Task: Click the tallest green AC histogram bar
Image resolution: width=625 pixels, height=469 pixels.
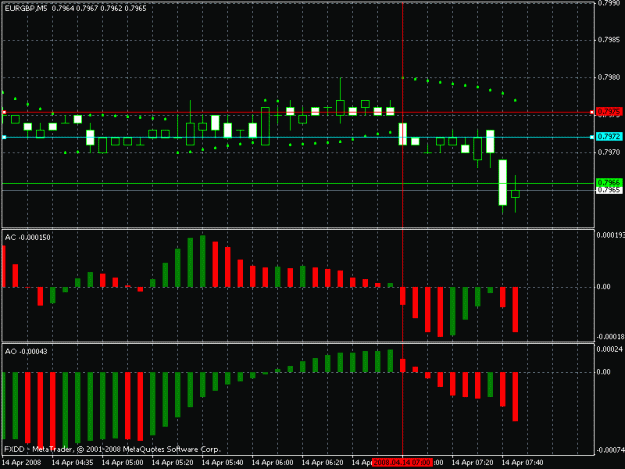Action: [x=202, y=261]
